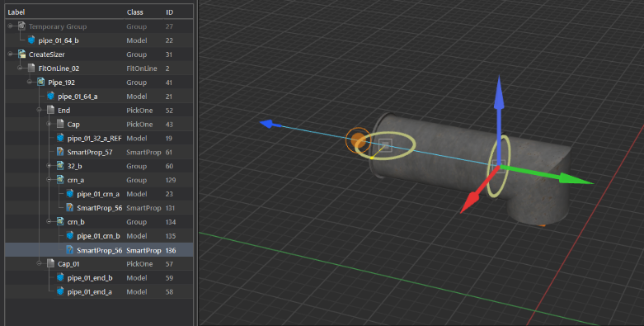
Task: Click the crn_b group icon
Action: (x=60, y=221)
